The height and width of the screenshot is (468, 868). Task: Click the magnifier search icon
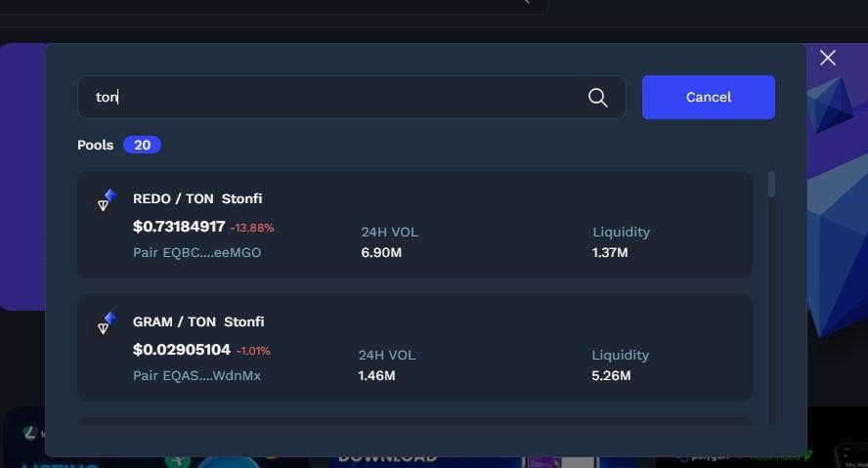pos(598,98)
